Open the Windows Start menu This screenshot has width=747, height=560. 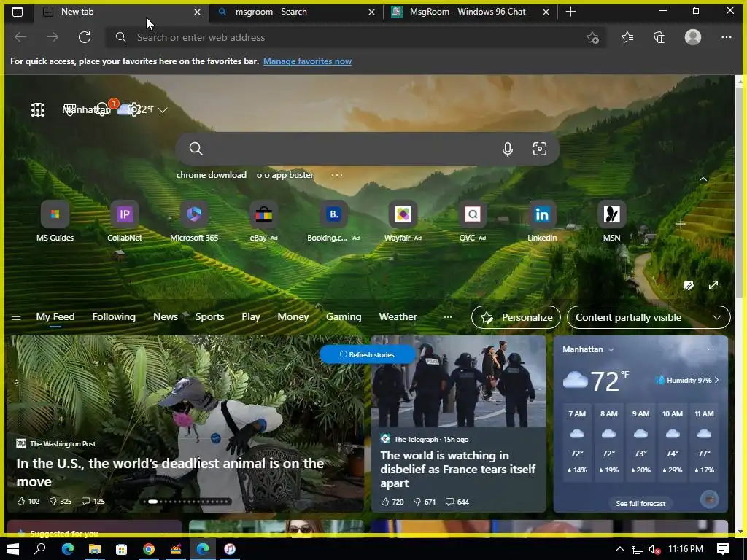pos(13,549)
